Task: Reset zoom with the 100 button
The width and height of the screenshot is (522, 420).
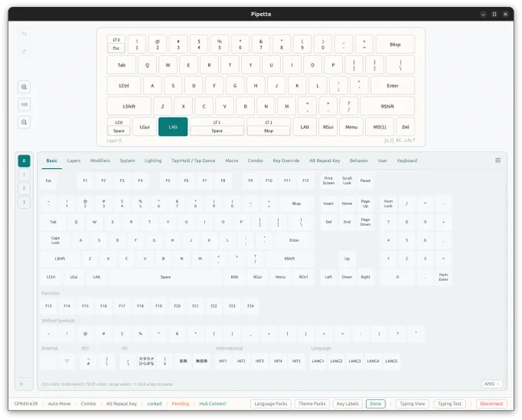Action: point(24,104)
